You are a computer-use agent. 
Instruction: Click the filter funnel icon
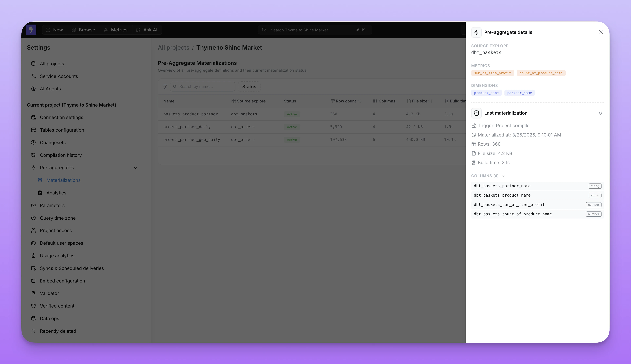[165, 87]
